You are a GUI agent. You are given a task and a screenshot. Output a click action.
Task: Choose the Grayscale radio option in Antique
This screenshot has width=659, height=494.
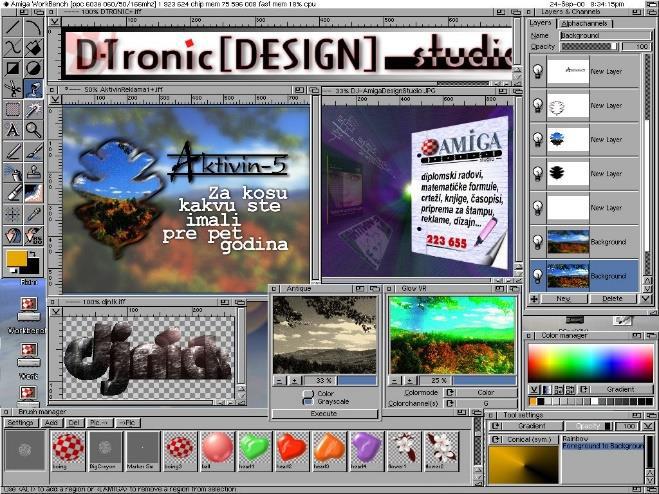coord(308,402)
